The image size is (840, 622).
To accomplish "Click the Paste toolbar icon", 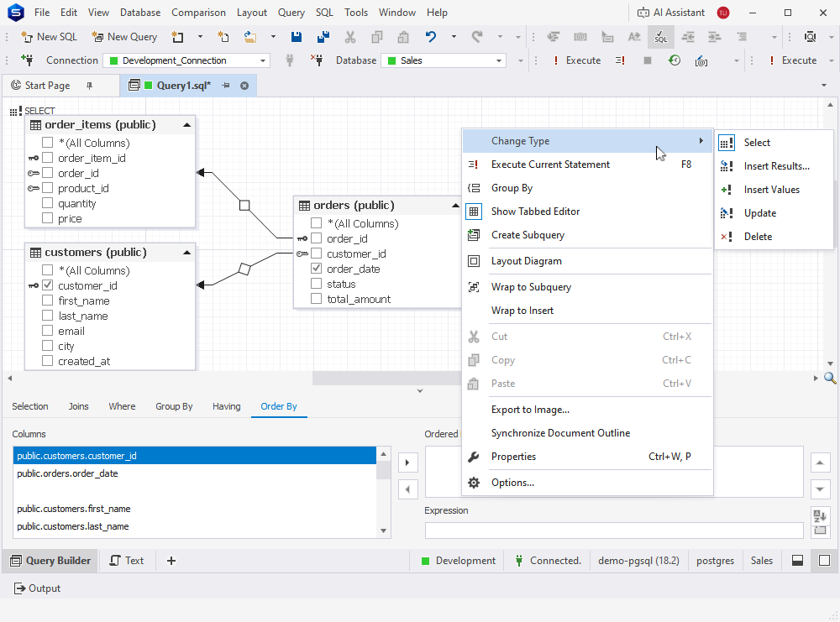I will coord(403,37).
